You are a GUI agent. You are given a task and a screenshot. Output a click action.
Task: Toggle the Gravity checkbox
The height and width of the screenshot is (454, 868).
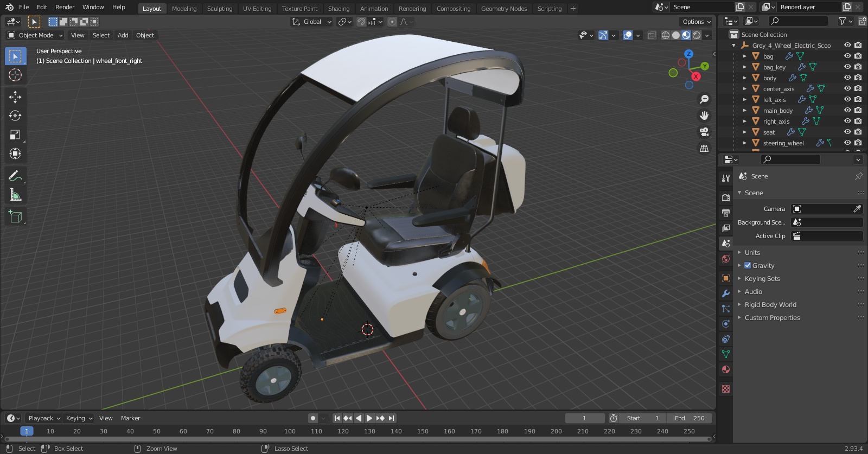[748, 265]
